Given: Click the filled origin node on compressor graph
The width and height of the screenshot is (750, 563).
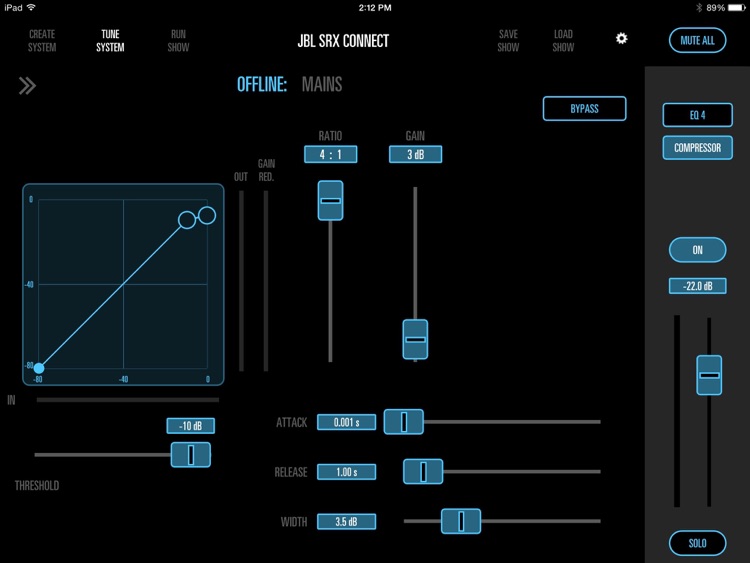Looking at the screenshot, I should coord(39,368).
